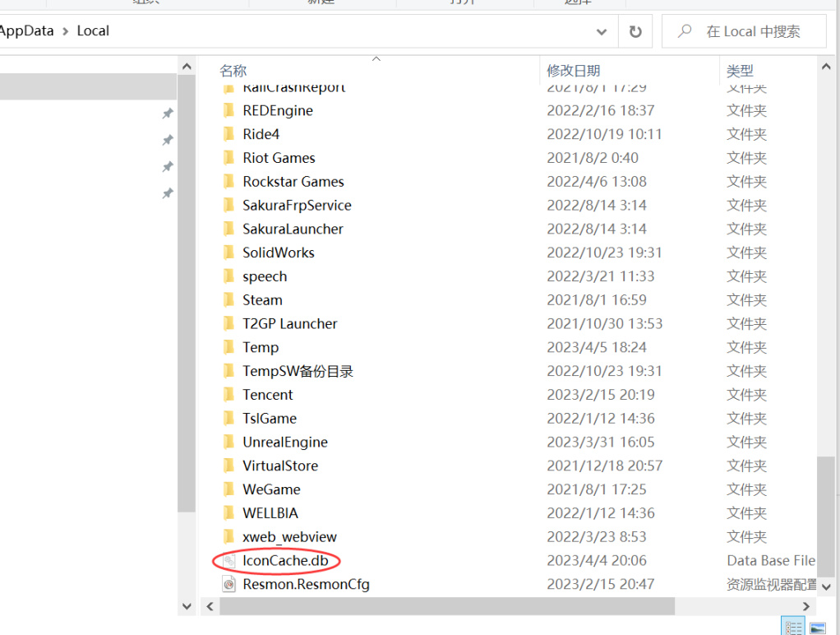840x635 pixels.
Task: Select the Temp folder icon
Action: click(x=228, y=347)
